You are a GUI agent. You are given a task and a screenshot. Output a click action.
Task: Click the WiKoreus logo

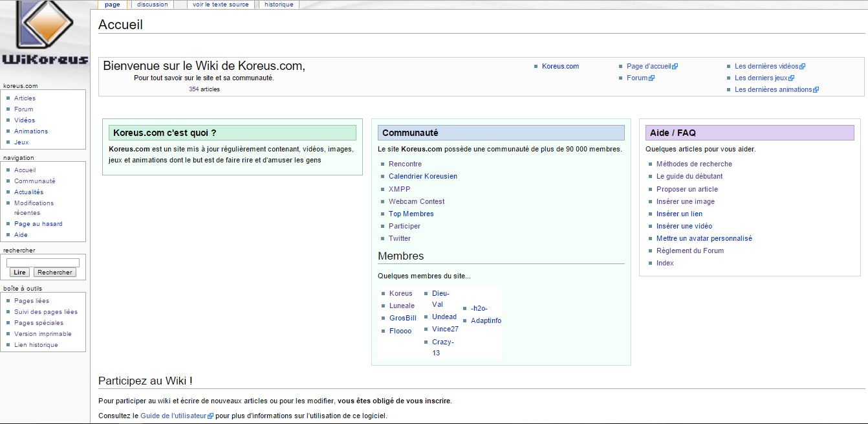[44, 34]
